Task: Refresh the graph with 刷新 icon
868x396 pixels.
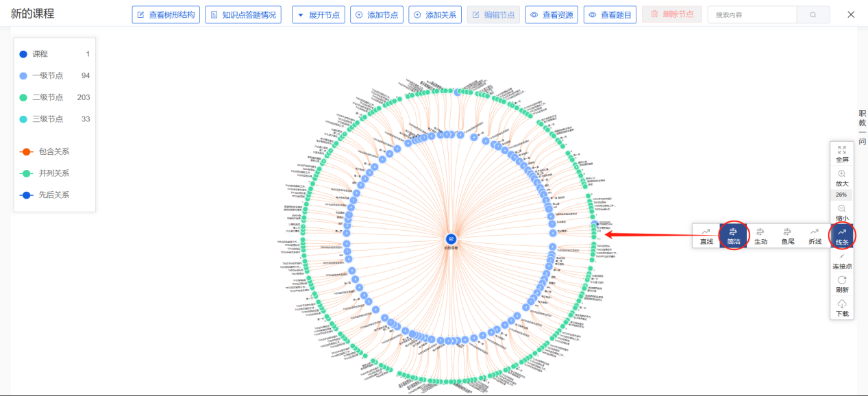Action: [842, 281]
